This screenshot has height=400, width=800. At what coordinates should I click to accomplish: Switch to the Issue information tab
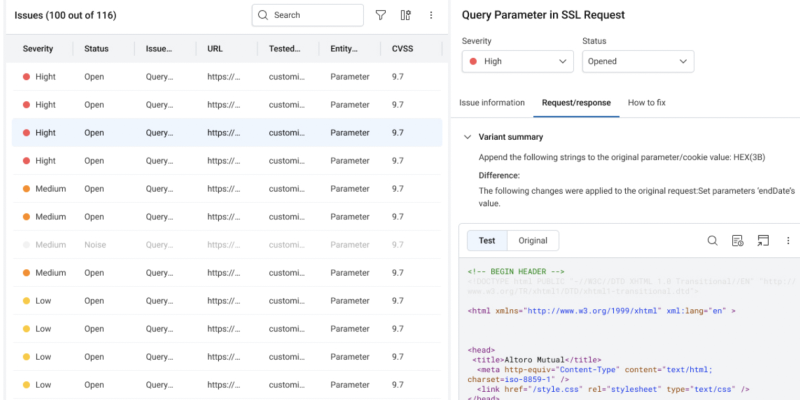click(492, 103)
